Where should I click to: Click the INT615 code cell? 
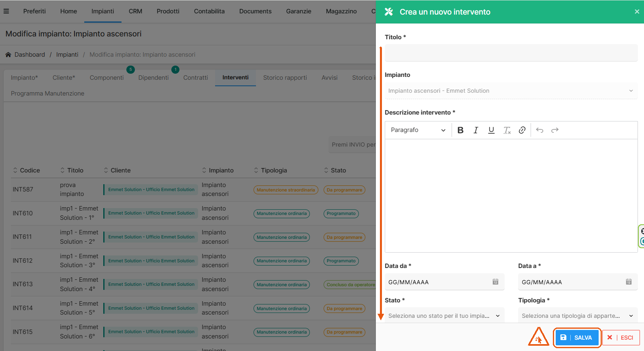coord(23,332)
